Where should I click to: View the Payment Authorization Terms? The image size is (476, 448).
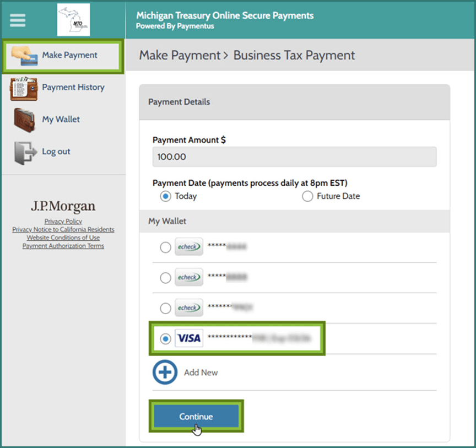[63, 246]
